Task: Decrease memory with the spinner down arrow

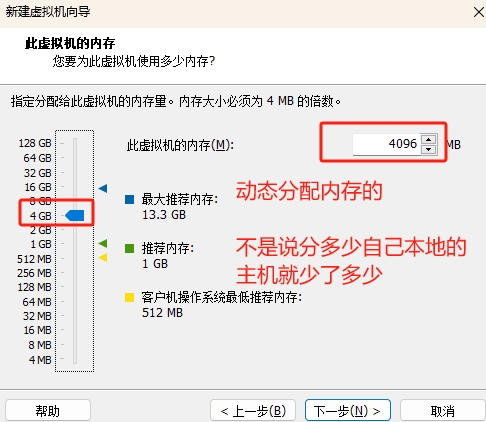Action: 429,149
